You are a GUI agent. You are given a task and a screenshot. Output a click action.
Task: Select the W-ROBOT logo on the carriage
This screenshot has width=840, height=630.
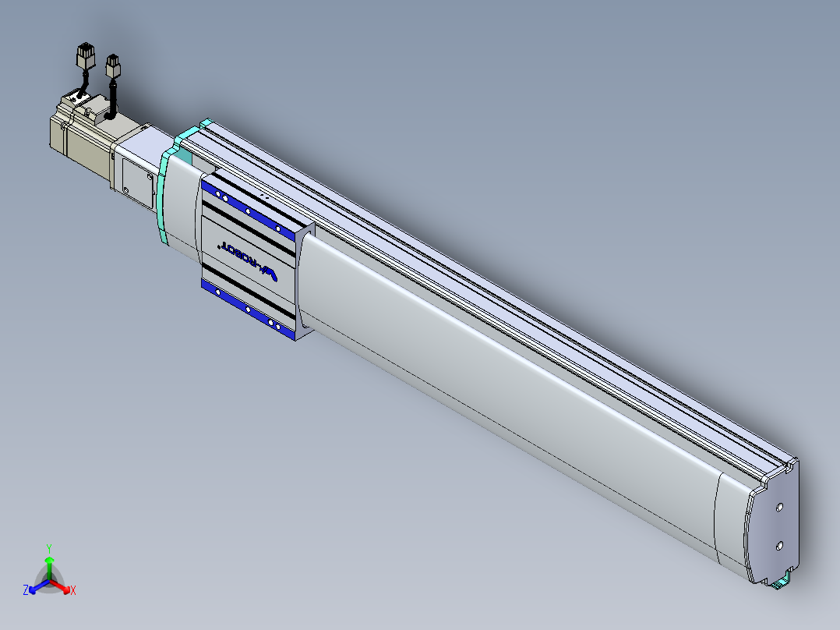(x=249, y=260)
